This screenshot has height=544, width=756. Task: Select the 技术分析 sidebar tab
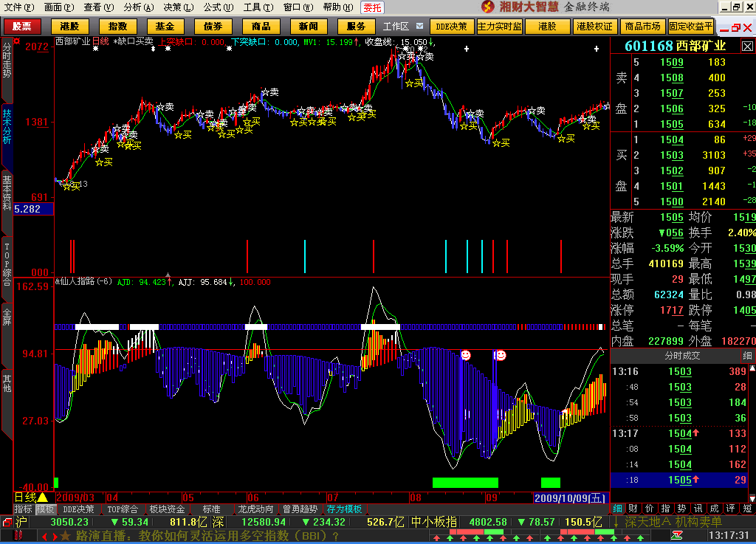pyautogui.click(x=7, y=127)
